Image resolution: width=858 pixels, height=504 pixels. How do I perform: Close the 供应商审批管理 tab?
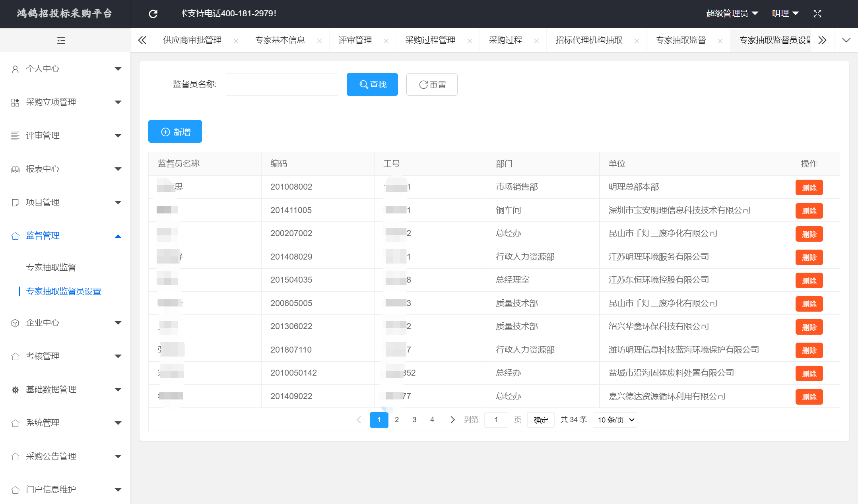click(x=236, y=41)
